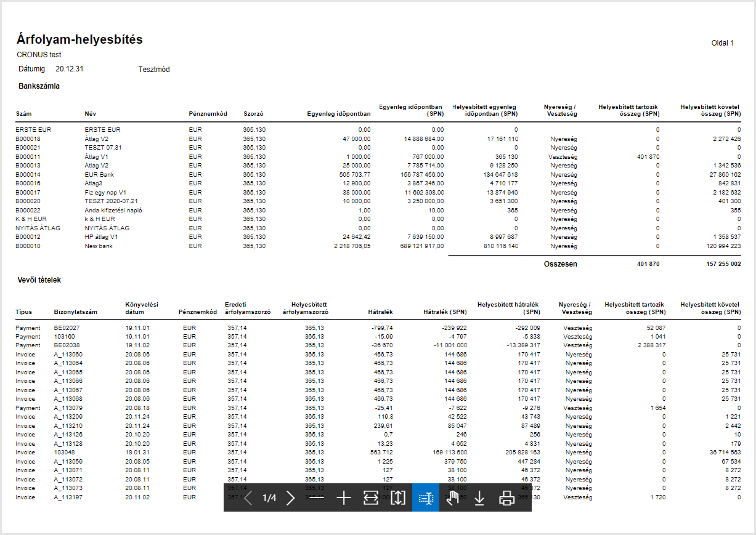
Task: Select the adjusted balance 810 116 140
Action: [x=500, y=246]
